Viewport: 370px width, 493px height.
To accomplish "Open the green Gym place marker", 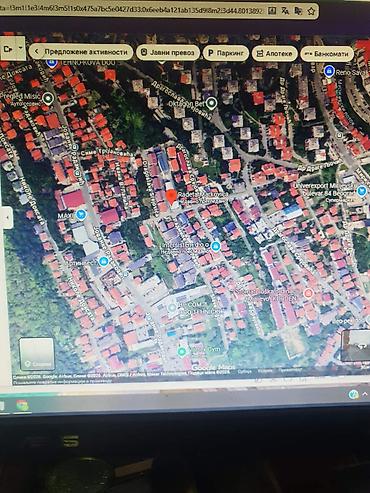I will [182, 351].
